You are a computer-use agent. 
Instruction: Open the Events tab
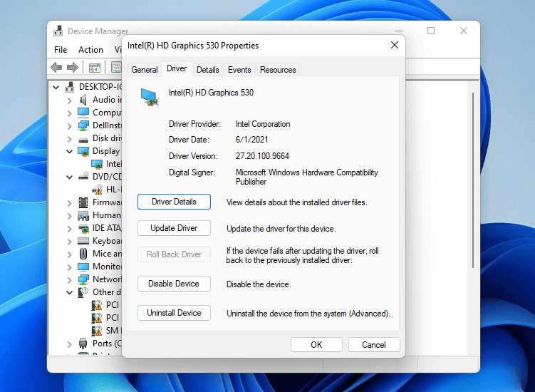(239, 70)
